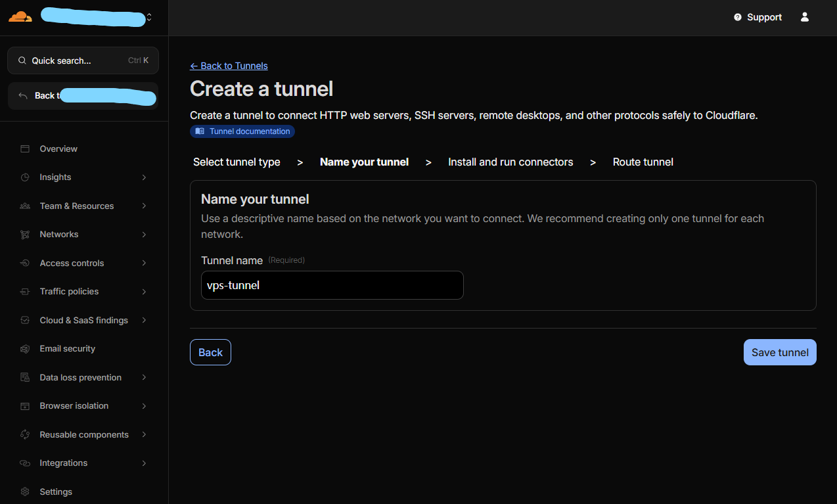Click the Tunnel name input field

[x=332, y=285]
